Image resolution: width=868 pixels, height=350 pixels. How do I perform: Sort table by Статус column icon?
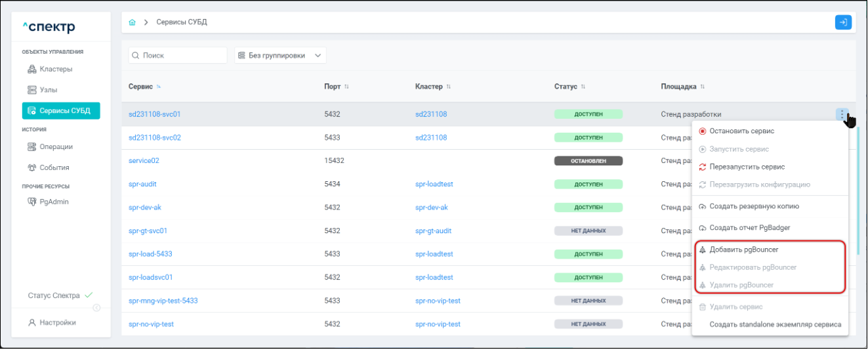(583, 87)
